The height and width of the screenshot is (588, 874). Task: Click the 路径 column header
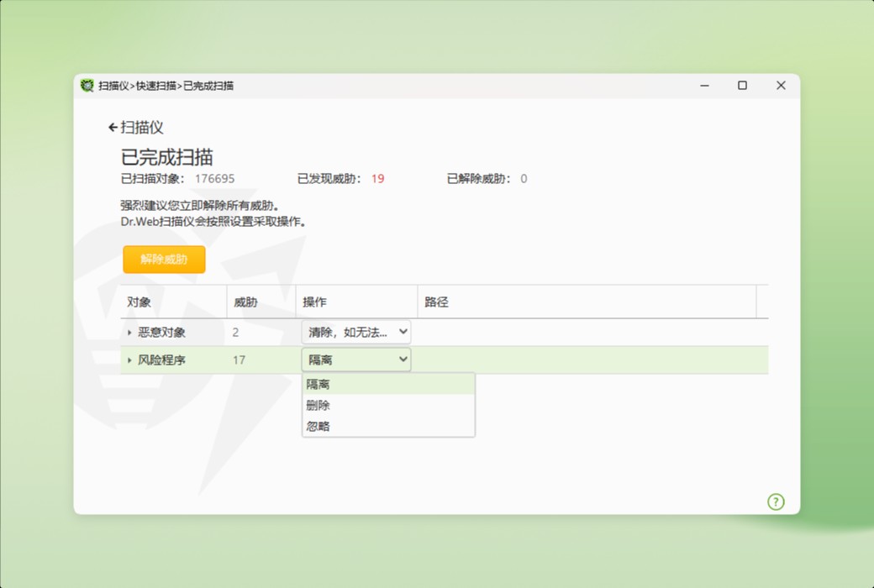tap(439, 302)
